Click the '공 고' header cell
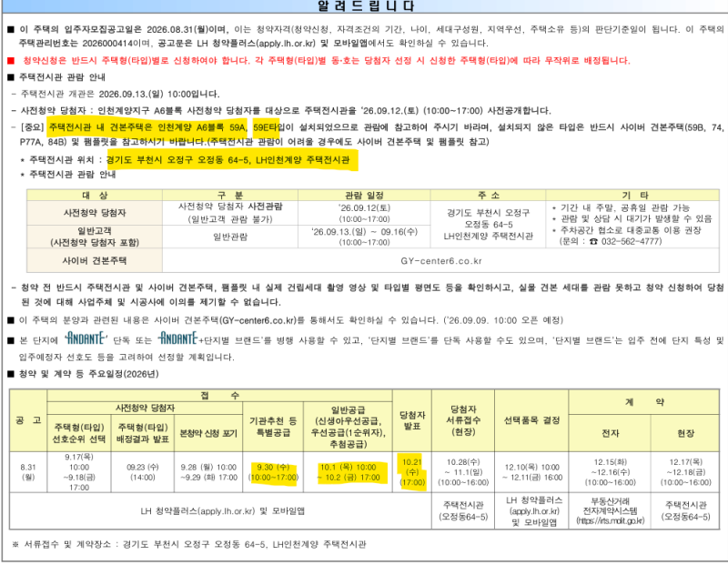Screen dimensions: 728x565 [x=28, y=420]
